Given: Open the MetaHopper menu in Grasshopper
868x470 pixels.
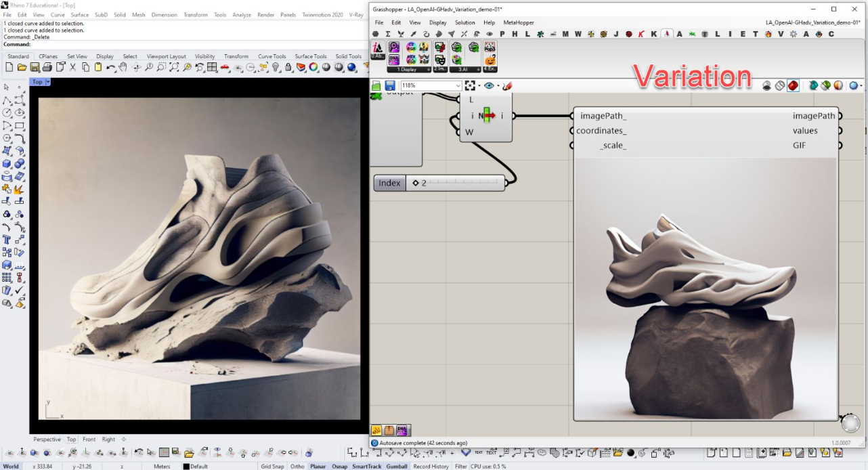Looking at the screenshot, I should point(519,22).
